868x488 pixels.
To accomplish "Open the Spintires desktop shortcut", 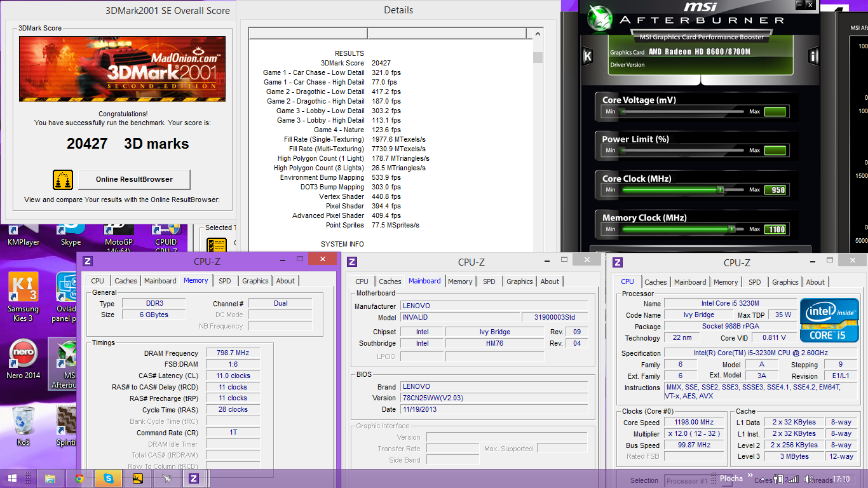I will (x=66, y=426).
